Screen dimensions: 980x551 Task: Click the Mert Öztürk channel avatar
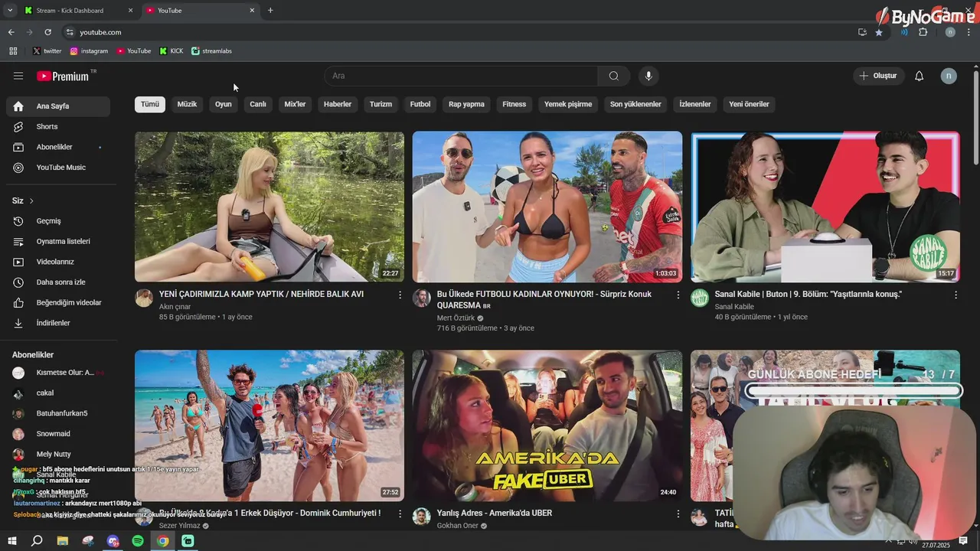422,298
